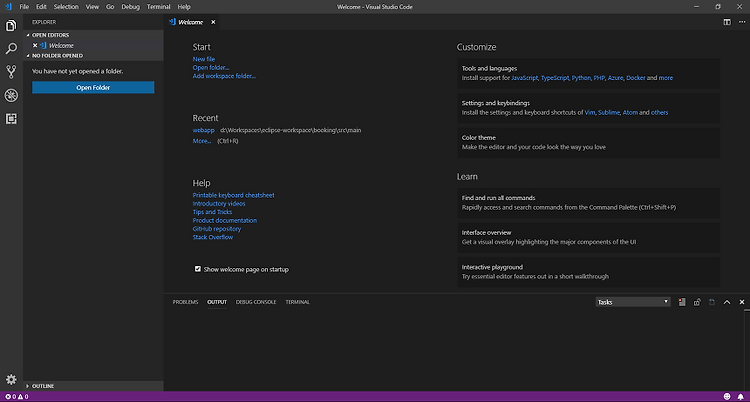Screen dimensions: 750x402
Task: Close Welcome in Open Editors list
Action: click(x=35, y=45)
